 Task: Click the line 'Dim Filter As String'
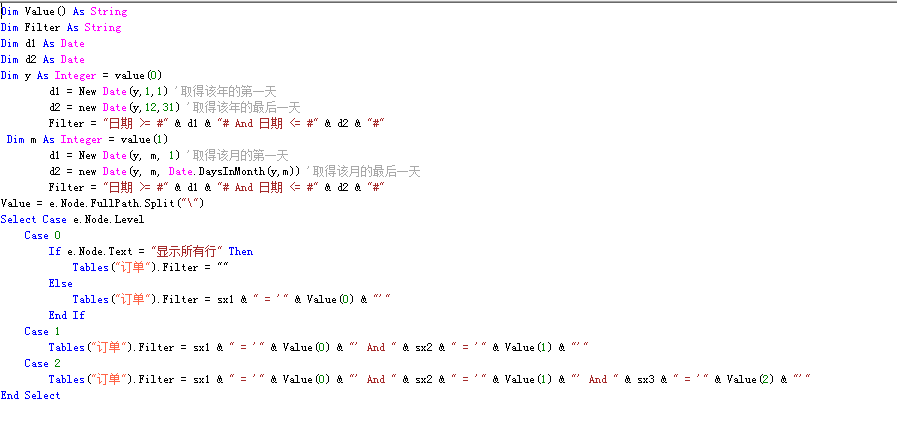coord(61,27)
